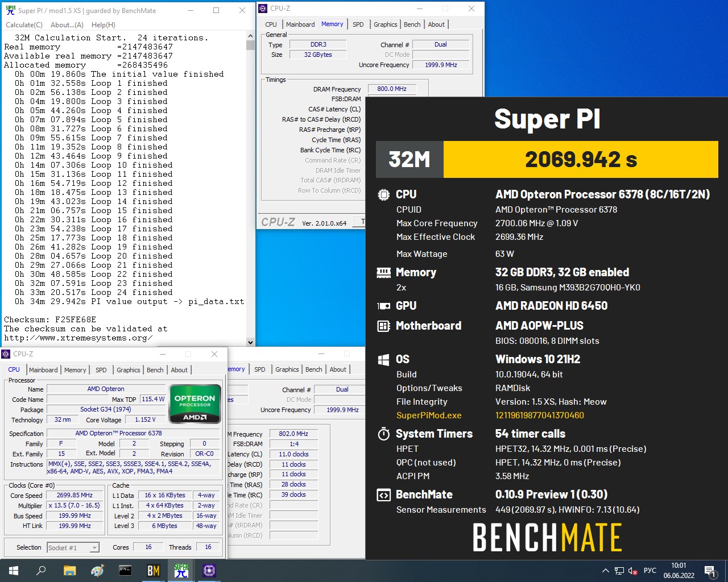Click the CPU chip icon in BenchMate
The height and width of the screenshot is (582, 728).
[383, 194]
